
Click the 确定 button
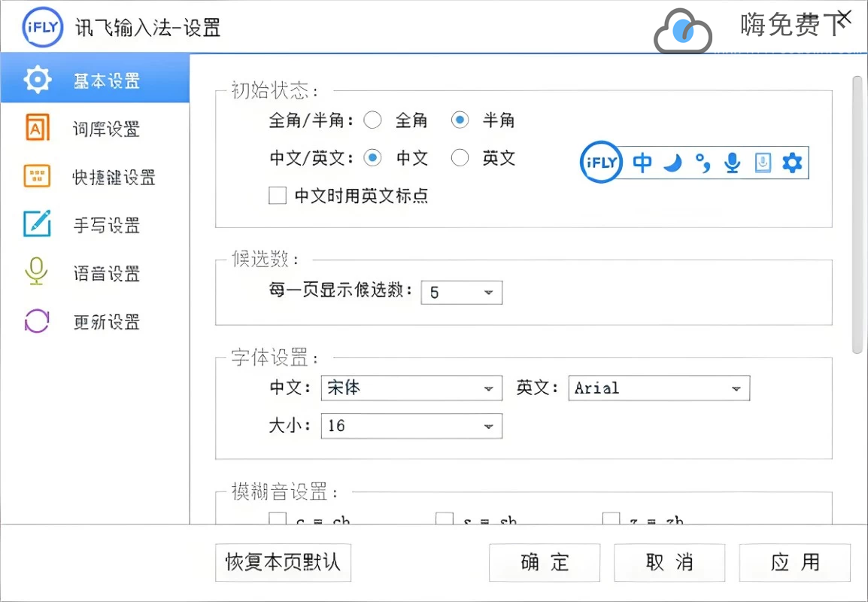(545, 562)
